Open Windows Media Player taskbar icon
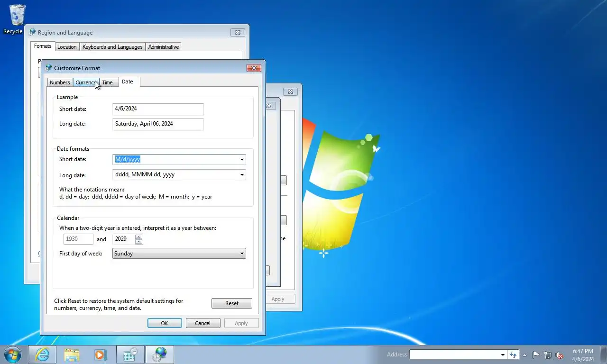The height and width of the screenshot is (364, 607). (101, 355)
